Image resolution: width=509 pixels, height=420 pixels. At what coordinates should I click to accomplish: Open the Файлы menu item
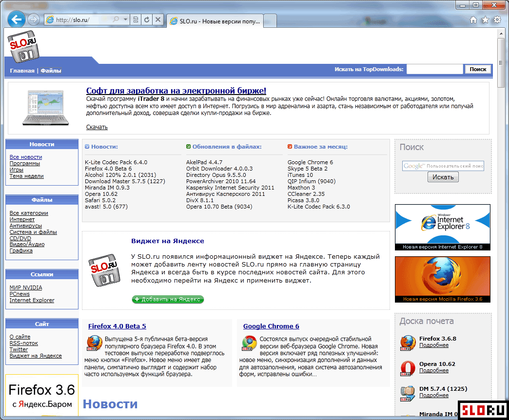[x=51, y=71]
